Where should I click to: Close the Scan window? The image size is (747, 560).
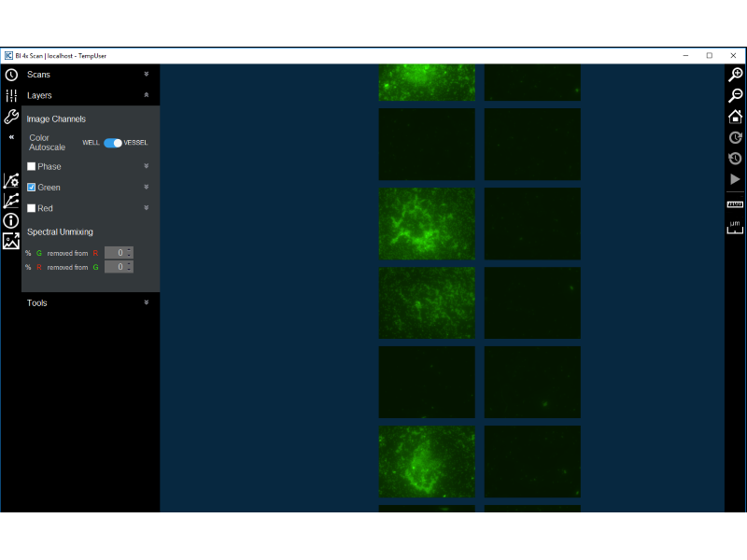tap(733, 56)
